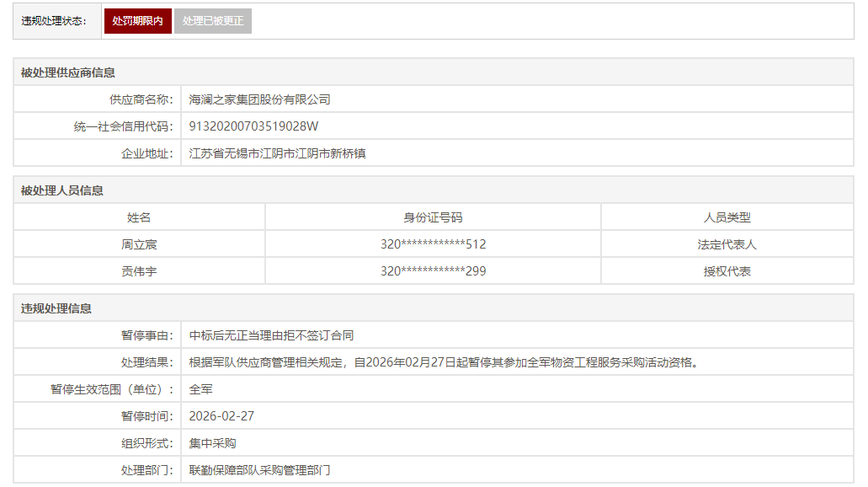This screenshot has width=868, height=487.
Task: Click credit code 91320200703519028W
Action: click(254, 126)
